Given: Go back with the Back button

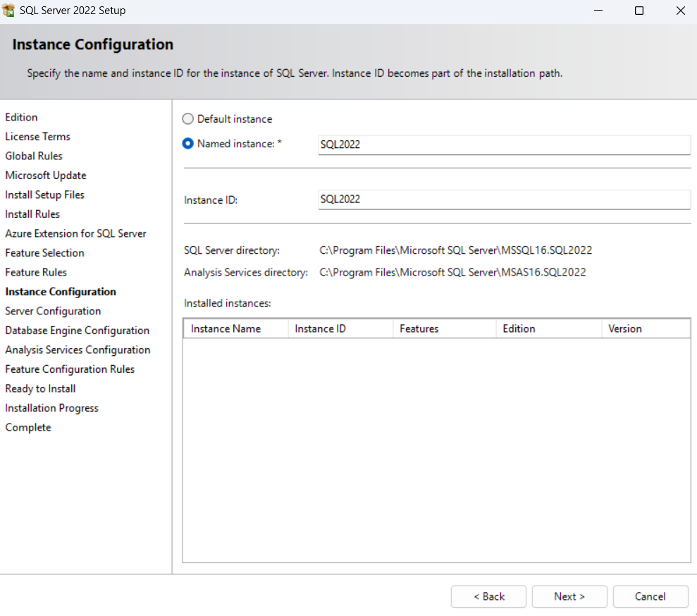Looking at the screenshot, I should pos(488,596).
